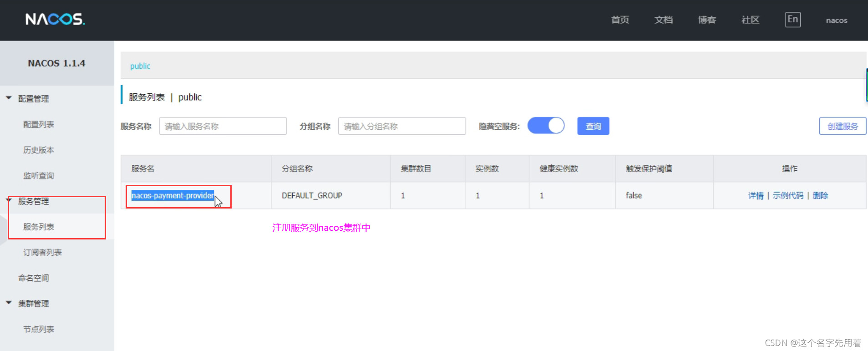Open 社区 in the top navigation
The image size is (868, 351).
click(750, 20)
